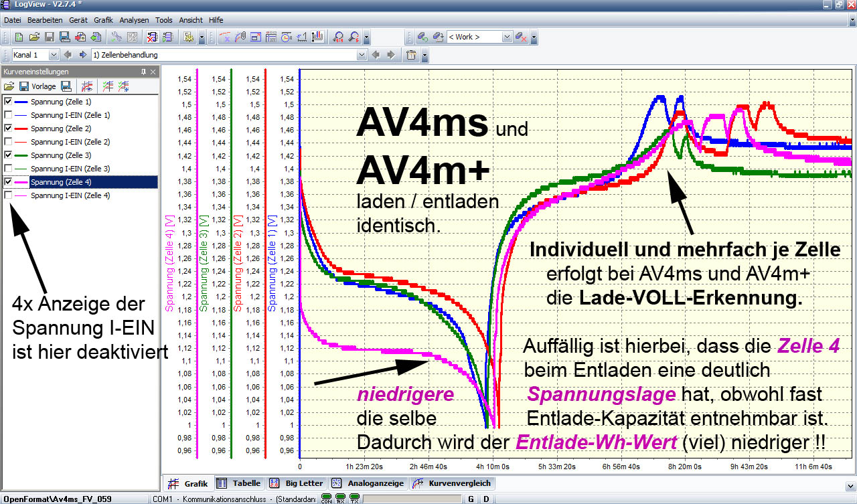
Task: Go to previous channel with left arrow
Action: click(x=68, y=55)
